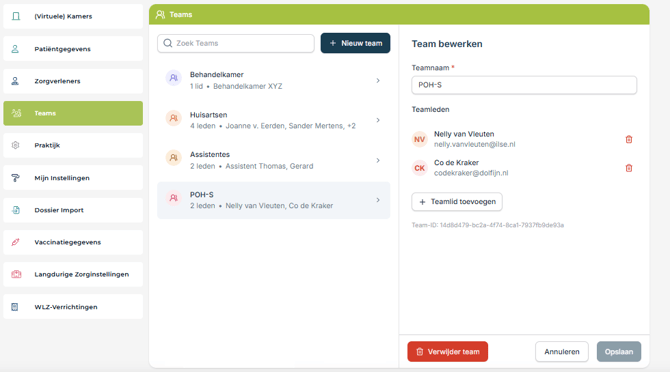Open Patiëntgegevens menu item
Screen dimensions: 670x372
tap(73, 49)
